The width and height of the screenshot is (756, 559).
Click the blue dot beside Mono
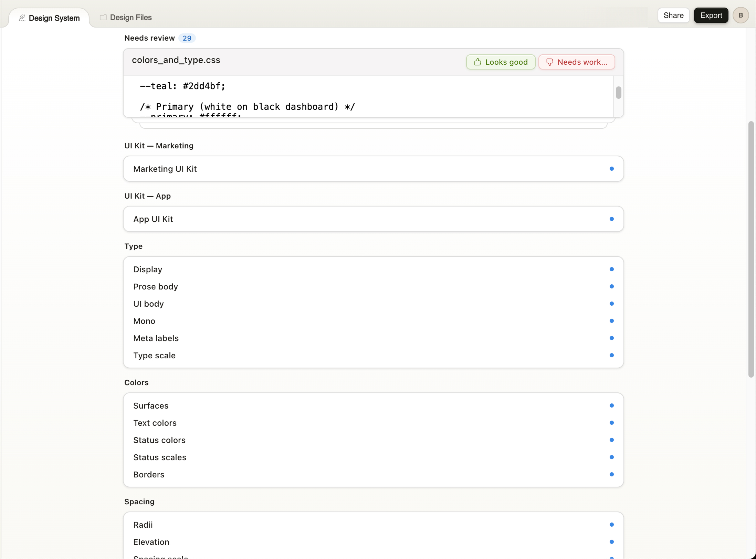[x=611, y=321]
